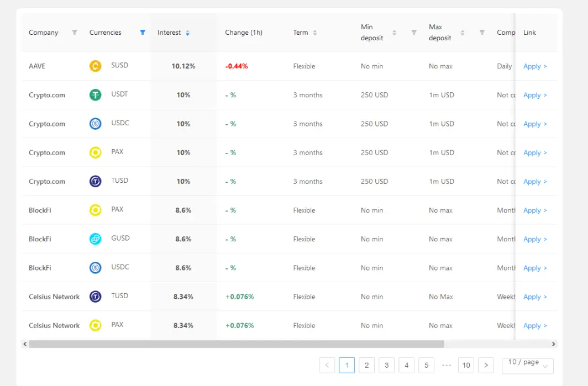Sort by Min deposit column
588x386 pixels.
(x=394, y=33)
